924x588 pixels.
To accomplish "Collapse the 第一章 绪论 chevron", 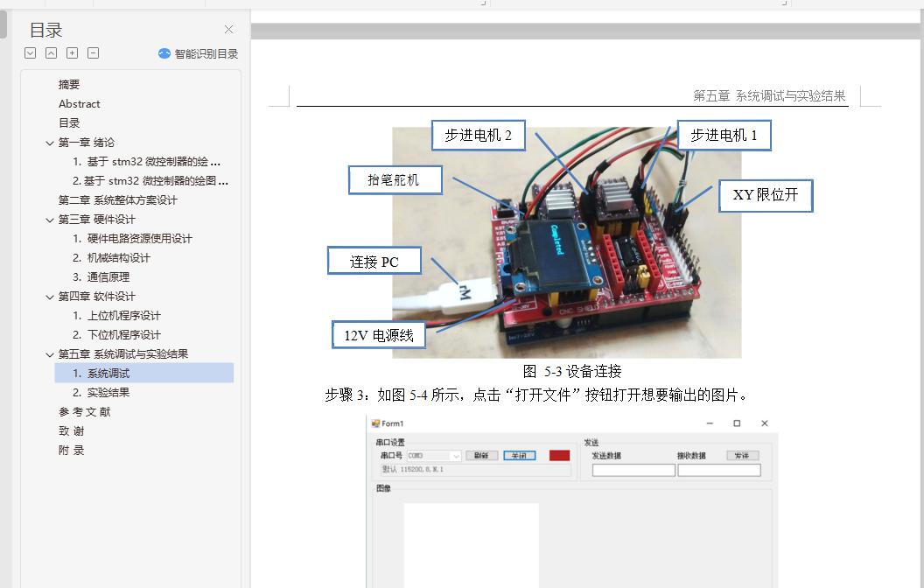I will coord(50,143).
